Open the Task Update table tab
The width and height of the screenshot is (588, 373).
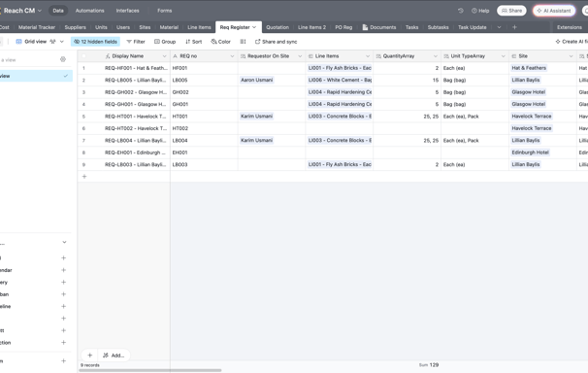pyautogui.click(x=473, y=27)
